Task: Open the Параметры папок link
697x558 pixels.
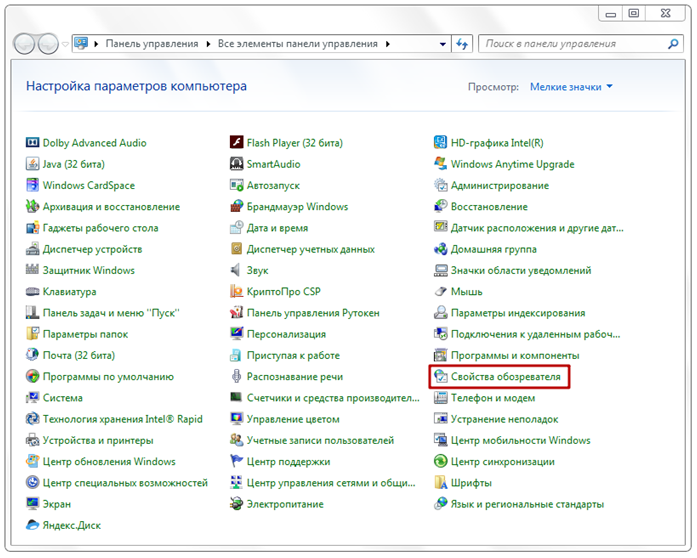Action: [85, 334]
